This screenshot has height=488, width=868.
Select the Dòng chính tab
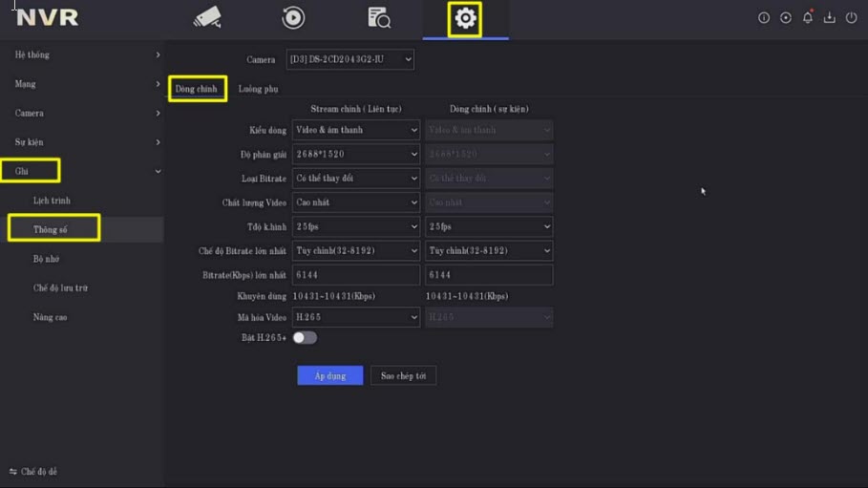[197, 89]
